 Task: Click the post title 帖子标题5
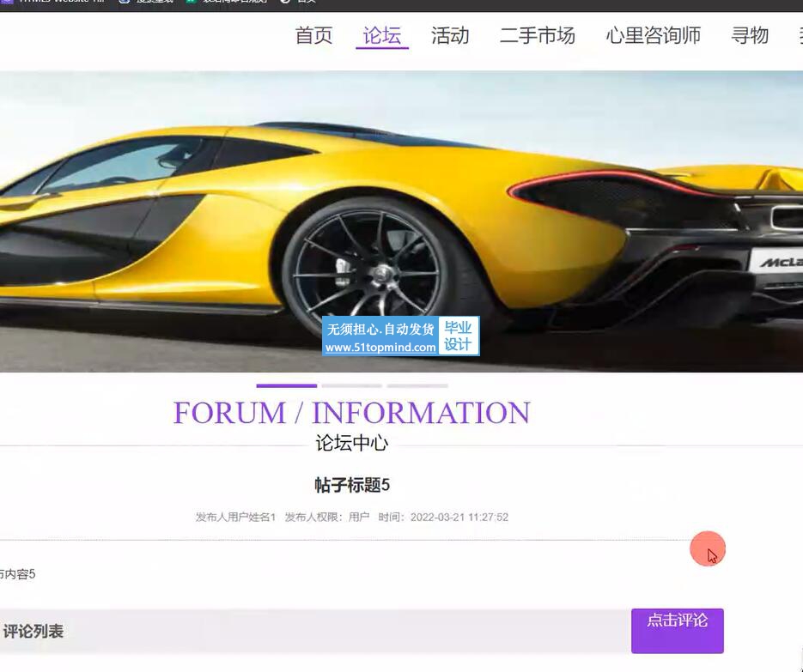[x=352, y=485]
